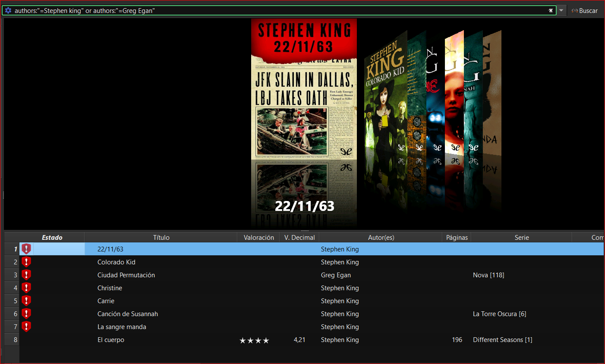Click the Stephen King author cell for El cuerpo
Screen dimensions: 605x364
coord(340,340)
